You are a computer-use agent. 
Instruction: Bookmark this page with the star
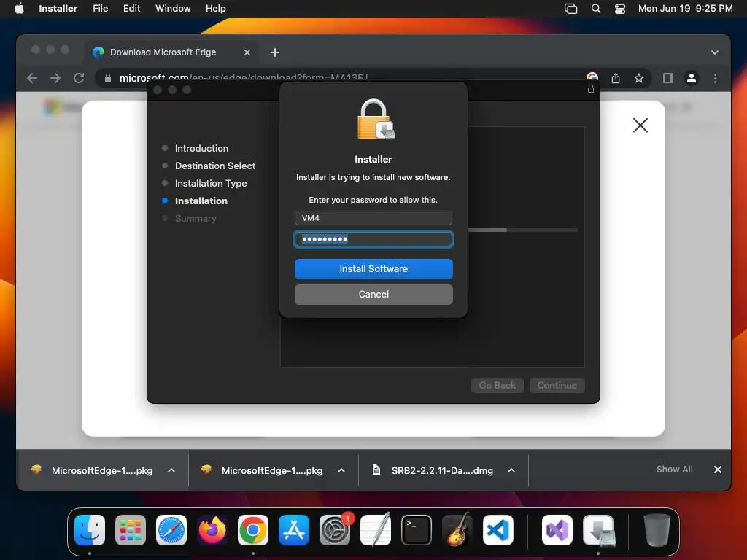click(x=639, y=78)
